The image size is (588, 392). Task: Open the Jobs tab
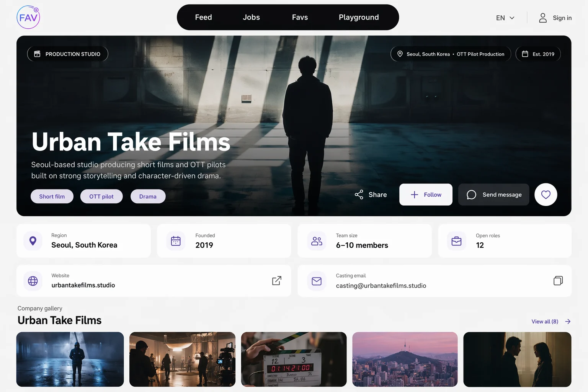(x=251, y=17)
